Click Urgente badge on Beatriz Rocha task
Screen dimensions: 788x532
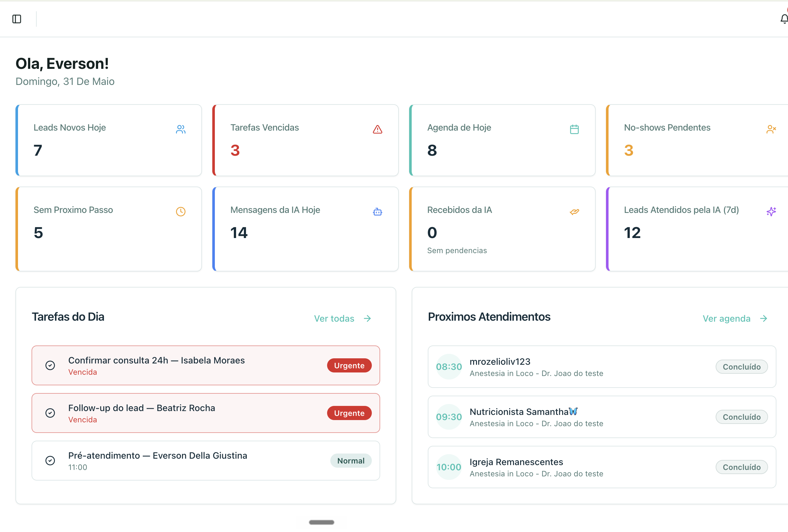point(349,413)
